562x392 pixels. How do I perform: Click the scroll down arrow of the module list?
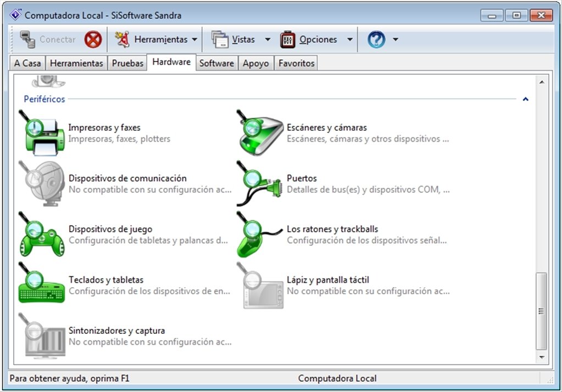[542, 357]
